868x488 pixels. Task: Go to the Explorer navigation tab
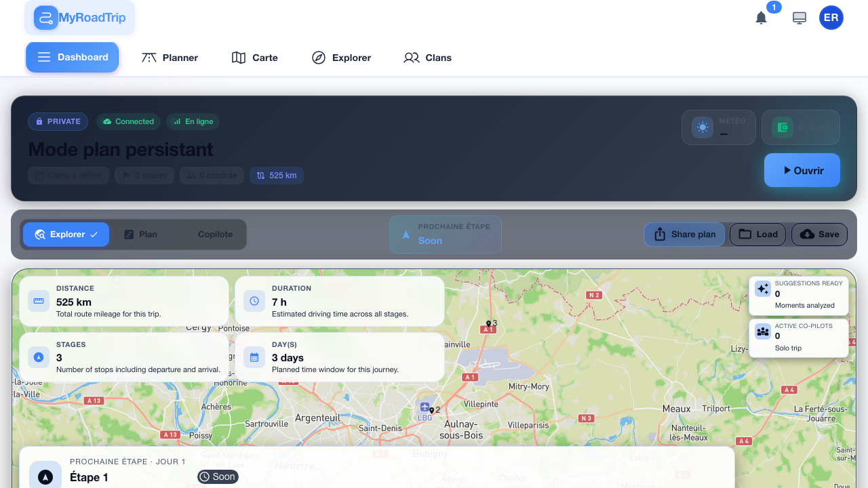[x=341, y=58]
